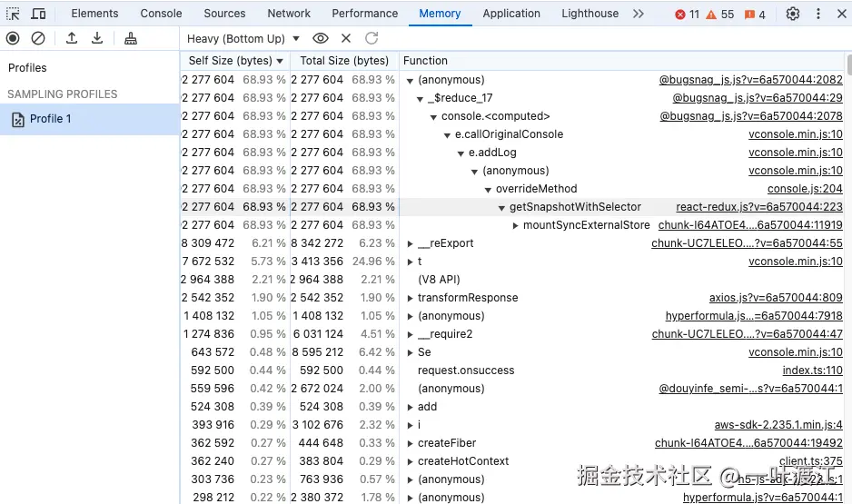852x504 pixels.
Task: Expand __require2 row
Action: tap(411, 334)
